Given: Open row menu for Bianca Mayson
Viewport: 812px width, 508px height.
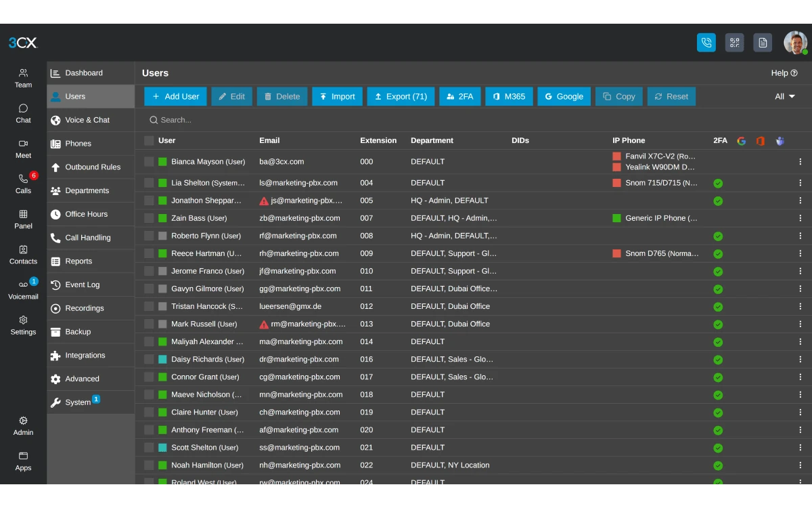Looking at the screenshot, I should [x=800, y=162].
